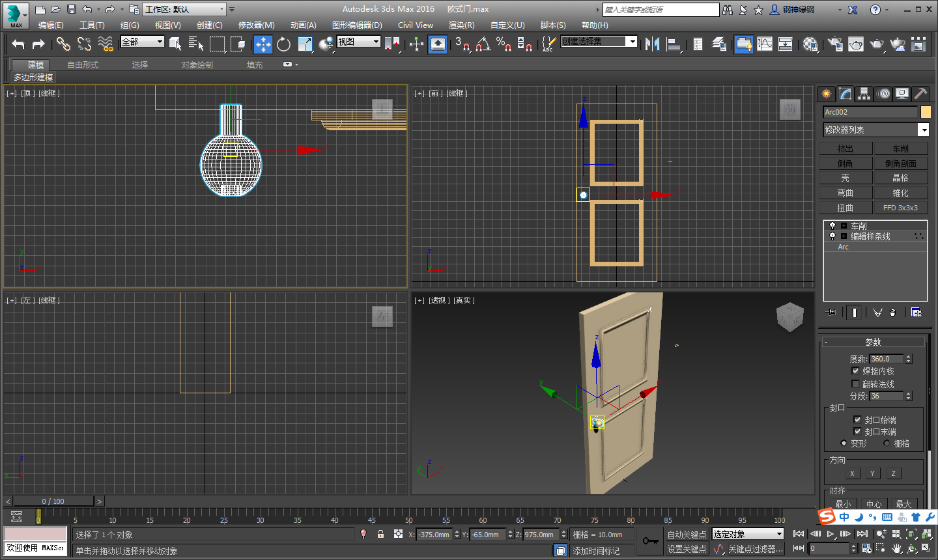Screen dimensions: 938x560
Task: Activate the Select Object arrow tool
Action: pos(175,44)
